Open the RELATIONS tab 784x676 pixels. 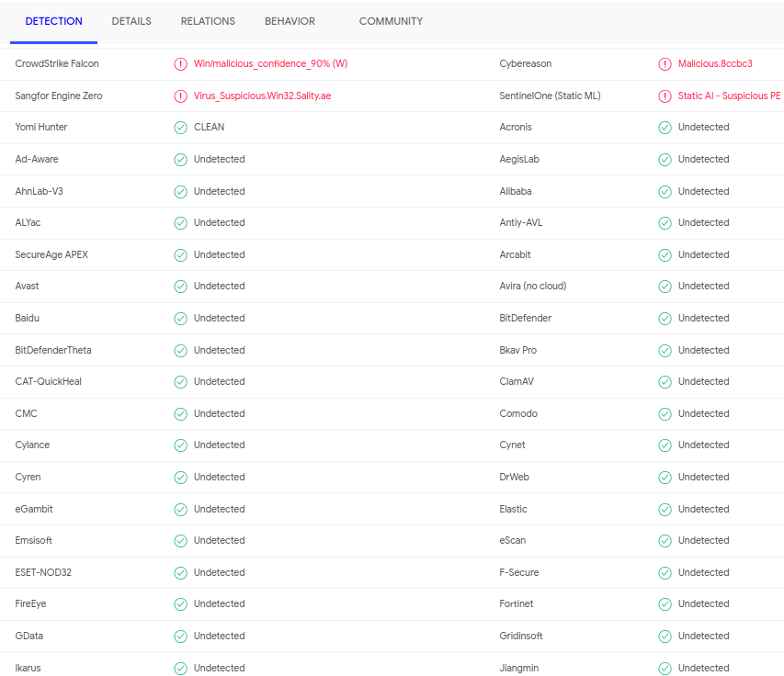[x=208, y=21]
